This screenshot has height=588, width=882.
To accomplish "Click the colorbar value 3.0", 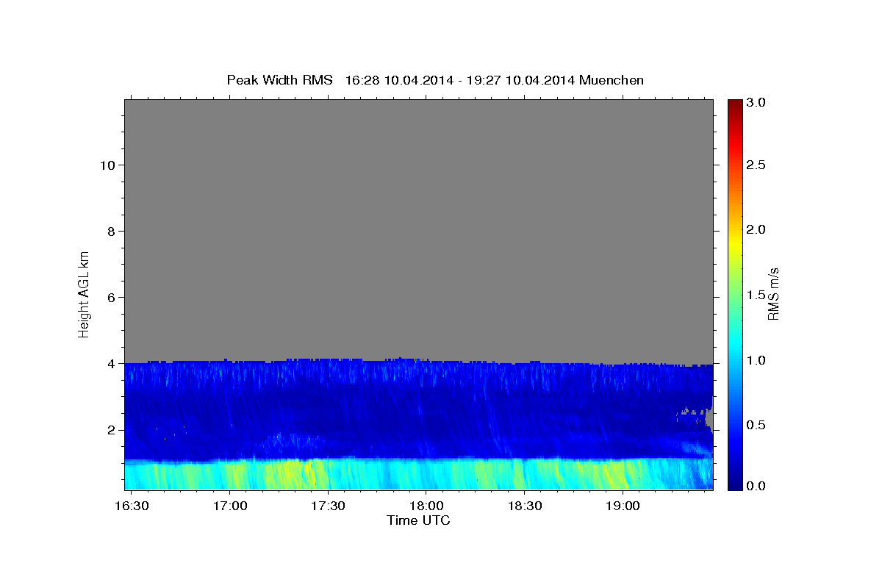I will pyautogui.click(x=755, y=103).
